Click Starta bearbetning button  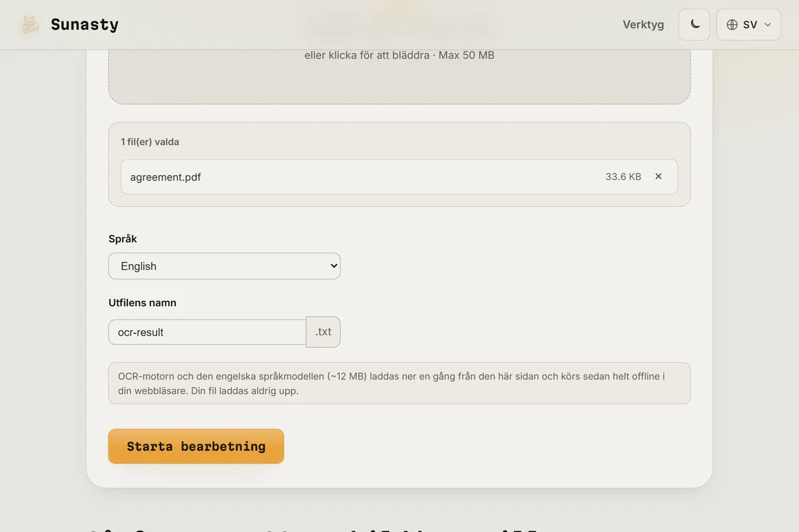(195, 446)
